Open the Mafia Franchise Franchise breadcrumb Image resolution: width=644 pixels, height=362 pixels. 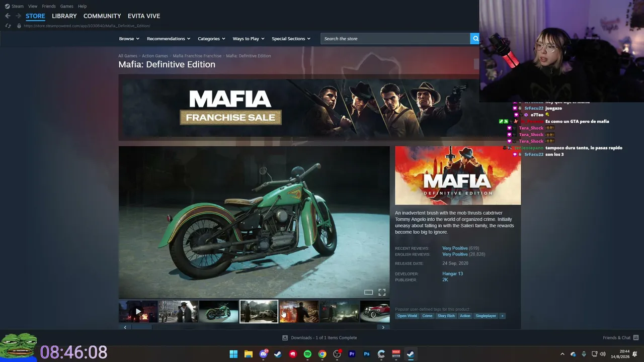197,56
